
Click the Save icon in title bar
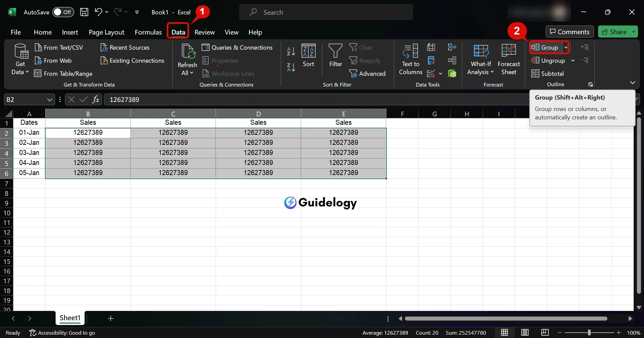click(x=84, y=12)
